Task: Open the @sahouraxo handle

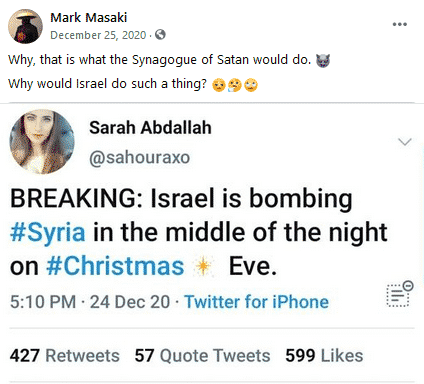Action: click(139, 157)
